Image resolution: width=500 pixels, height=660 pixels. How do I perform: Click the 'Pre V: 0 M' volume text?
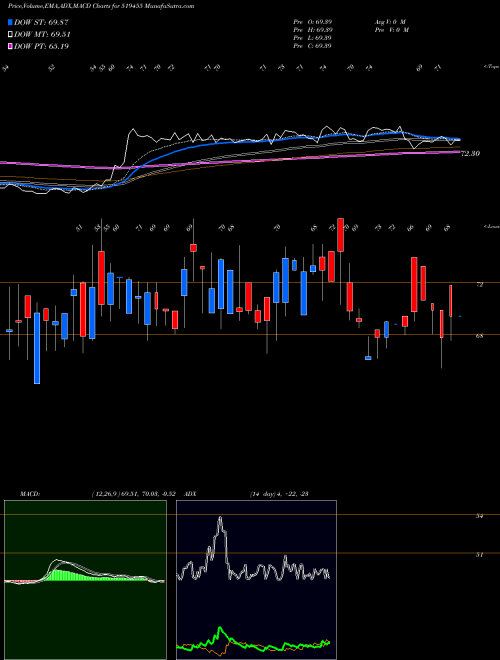click(391, 30)
